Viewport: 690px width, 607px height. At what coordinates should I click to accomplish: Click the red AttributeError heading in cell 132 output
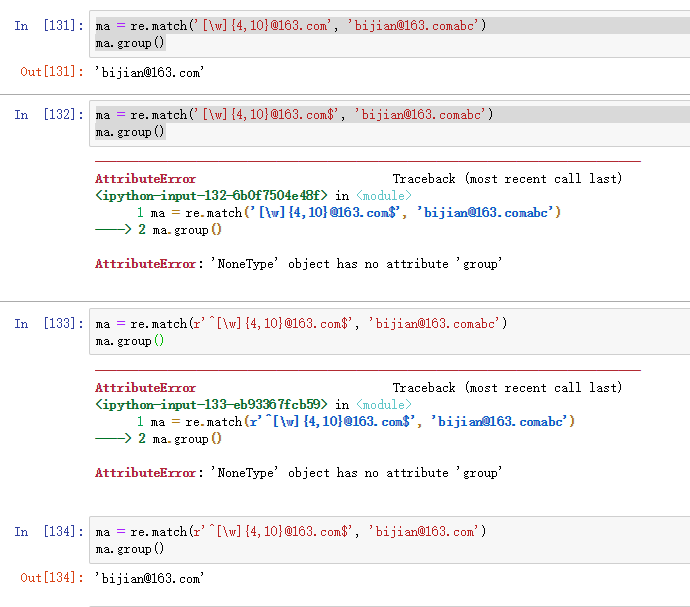pyautogui.click(x=146, y=179)
